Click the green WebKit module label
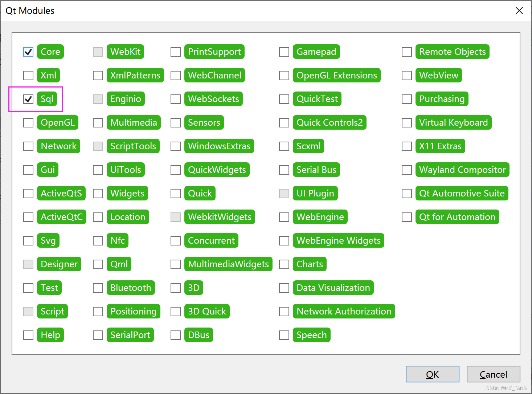The image size is (532, 394). tap(125, 52)
